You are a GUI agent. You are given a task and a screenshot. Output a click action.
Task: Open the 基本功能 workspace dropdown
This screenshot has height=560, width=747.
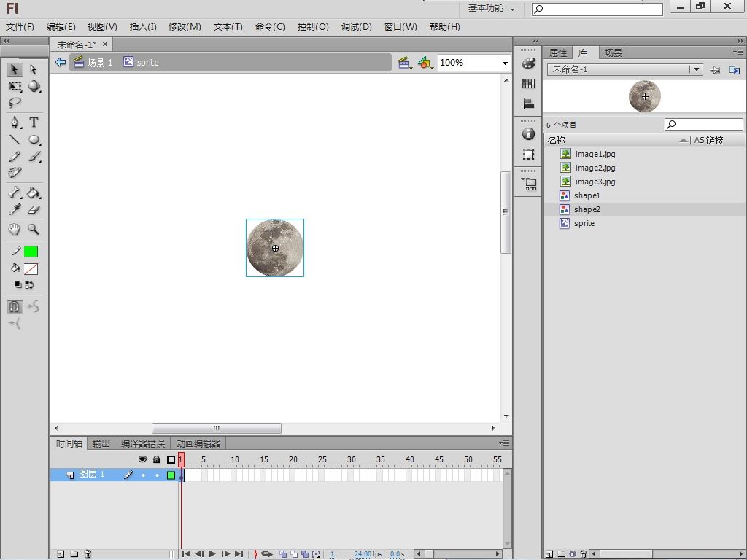pos(492,9)
